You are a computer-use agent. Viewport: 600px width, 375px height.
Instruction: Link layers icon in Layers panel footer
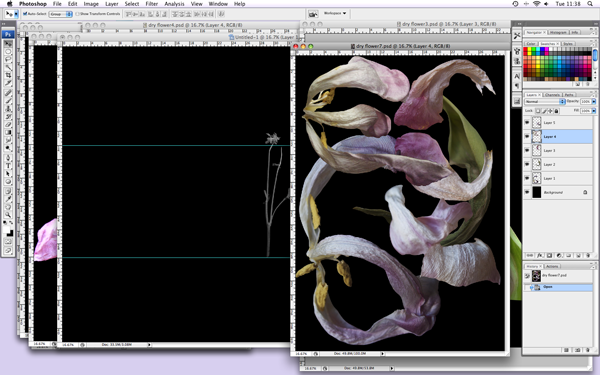click(x=530, y=255)
